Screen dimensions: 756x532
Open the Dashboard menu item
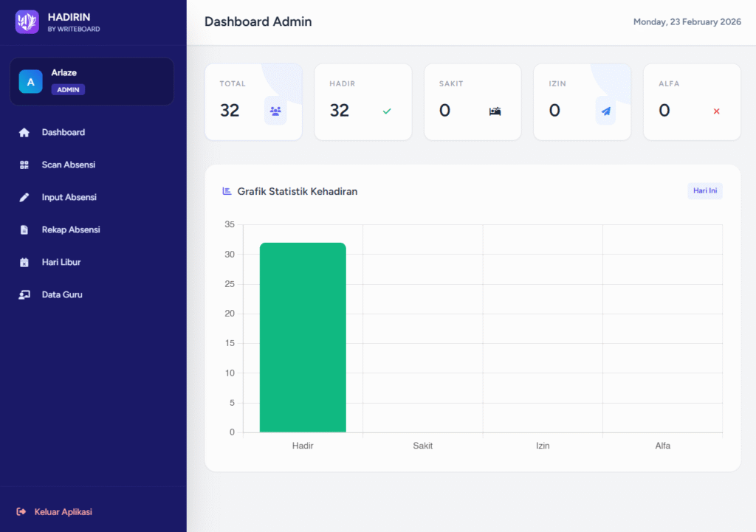(x=63, y=133)
